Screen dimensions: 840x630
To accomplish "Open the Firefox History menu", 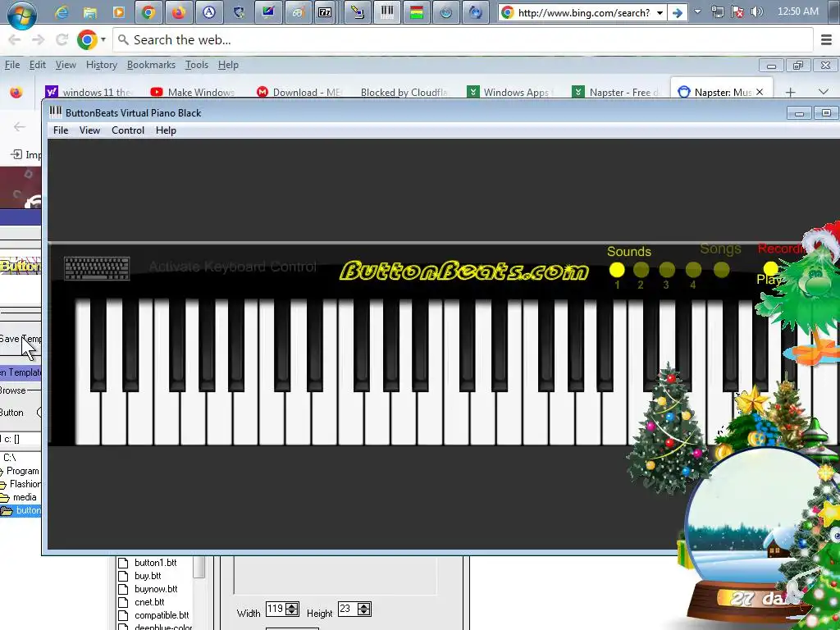I will (101, 65).
